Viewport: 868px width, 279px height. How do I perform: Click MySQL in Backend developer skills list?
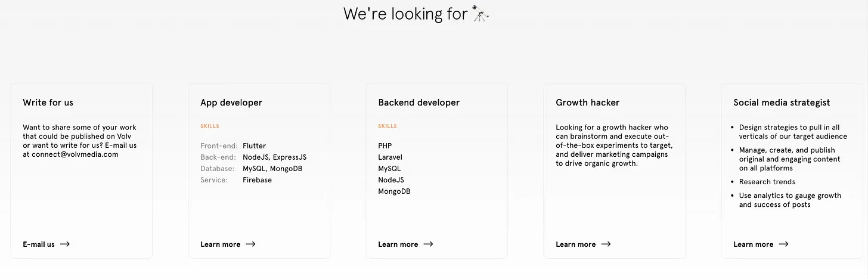(x=390, y=169)
